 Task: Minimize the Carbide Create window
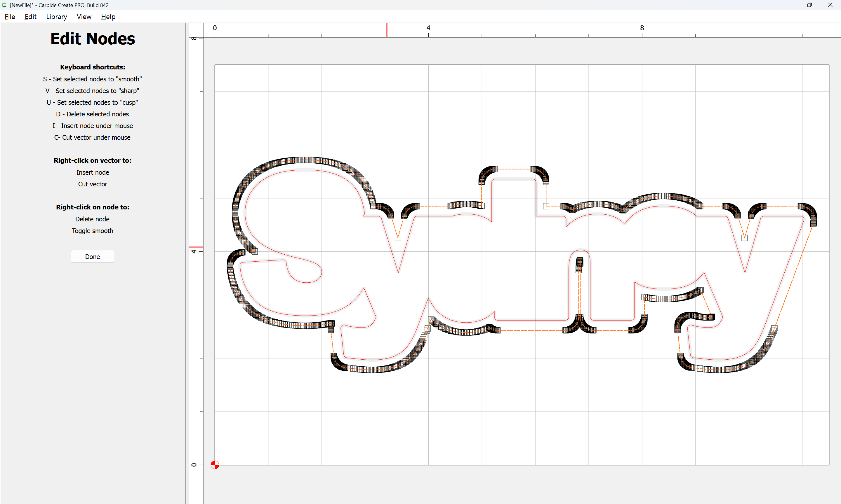pyautogui.click(x=789, y=5)
